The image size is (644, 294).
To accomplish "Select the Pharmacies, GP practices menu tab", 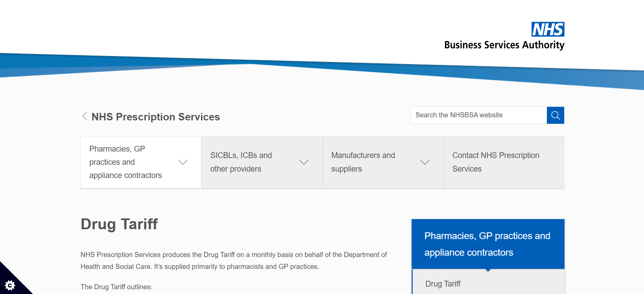I will 141,162.
